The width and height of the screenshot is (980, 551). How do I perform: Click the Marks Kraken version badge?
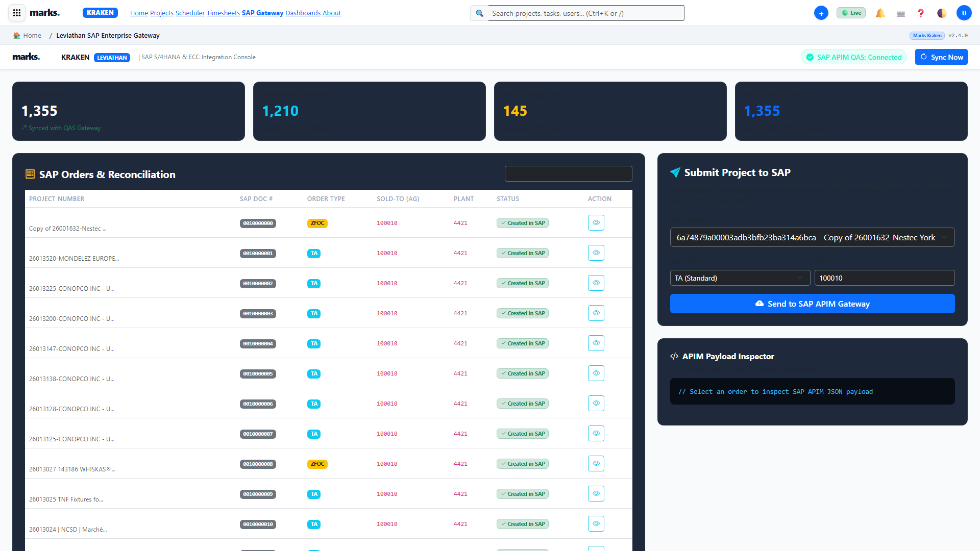pyautogui.click(x=927, y=36)
